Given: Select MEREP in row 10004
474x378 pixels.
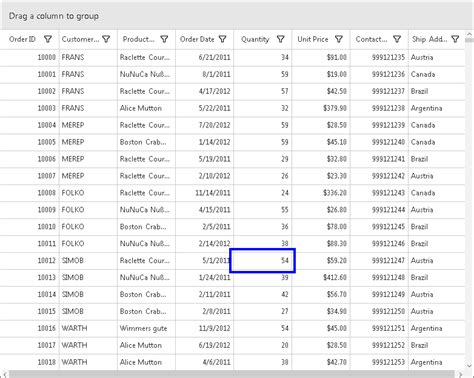Looking at the screenshot, I should [88, 125].
